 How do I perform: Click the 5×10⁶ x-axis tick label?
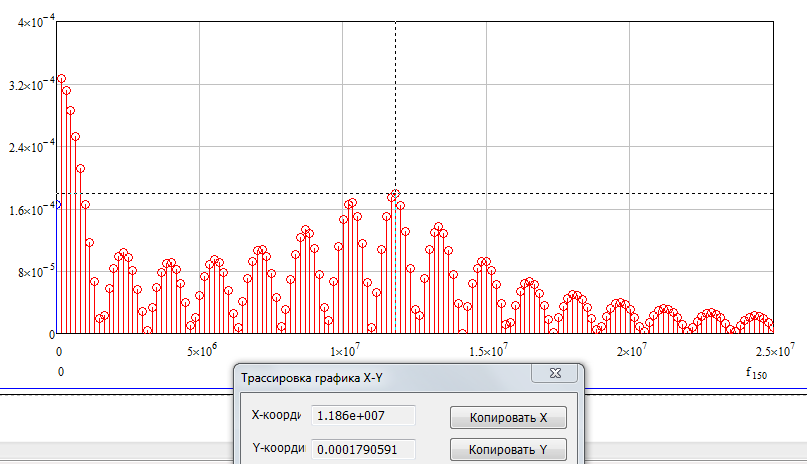(x=202, y=351)
